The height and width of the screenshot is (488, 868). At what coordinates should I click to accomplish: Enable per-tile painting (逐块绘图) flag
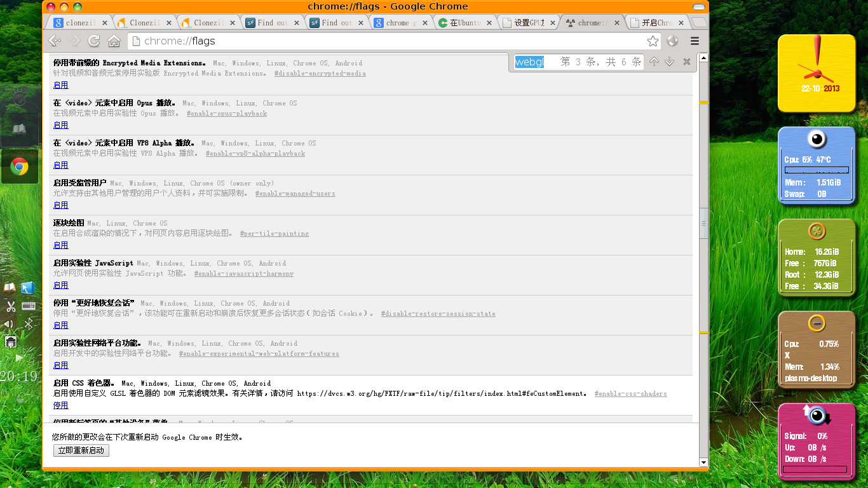click(61, 245)
